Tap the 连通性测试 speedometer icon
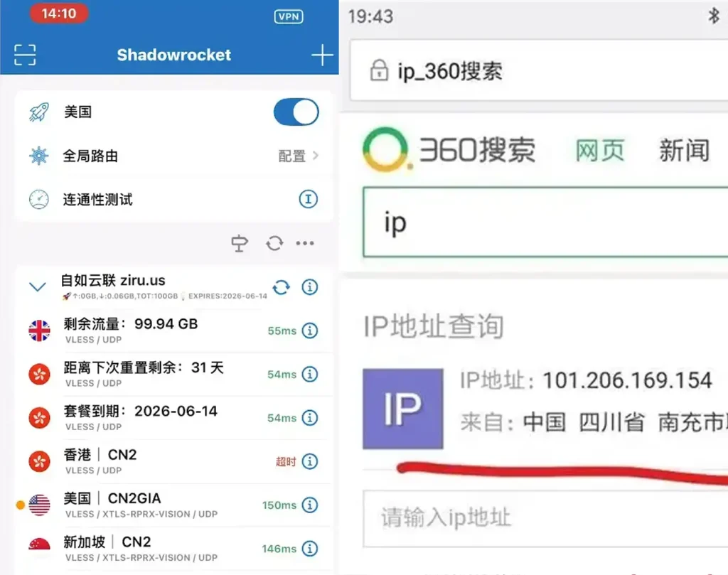Image resolution: width=728 pixels, height=575 pixels. click(x=39, y=200)
